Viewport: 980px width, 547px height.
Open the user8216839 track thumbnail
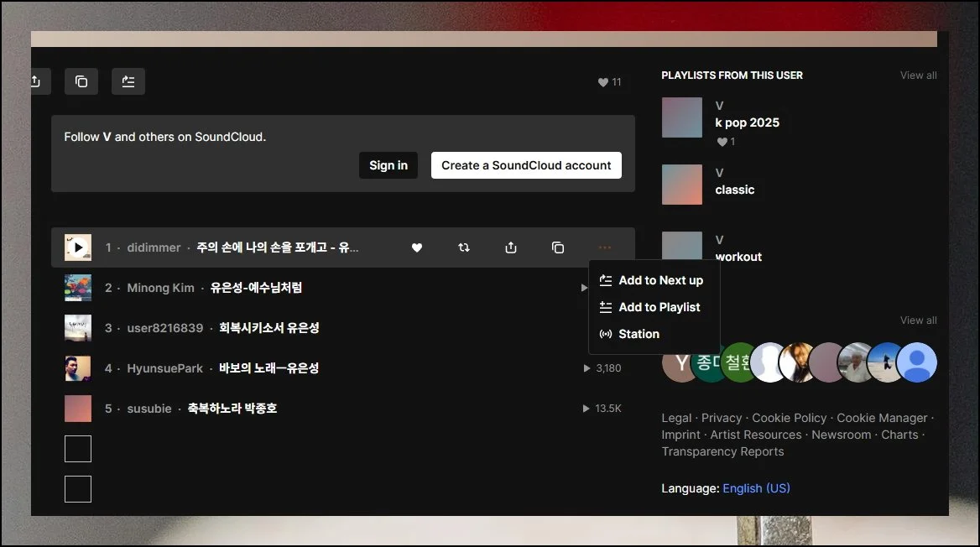tap(78, 327)
